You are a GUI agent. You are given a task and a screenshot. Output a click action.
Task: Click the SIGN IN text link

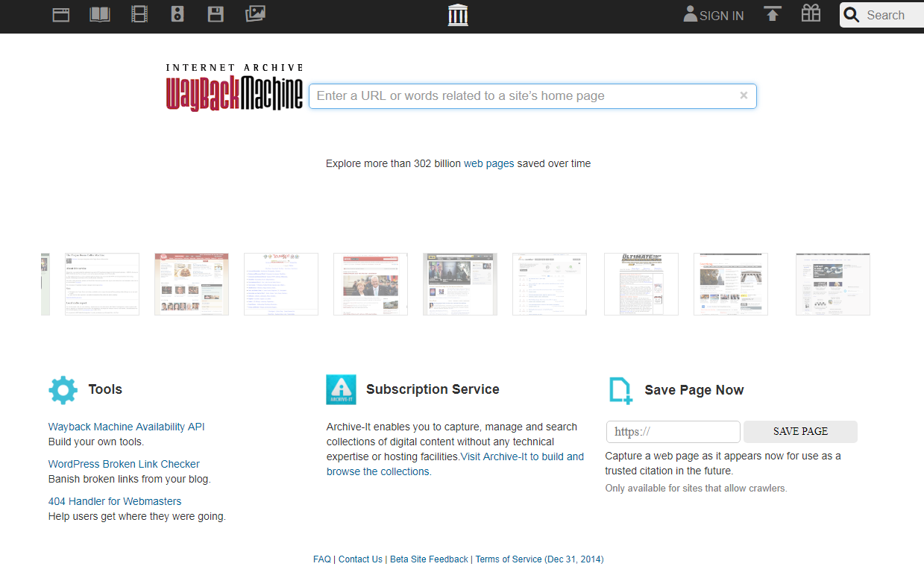[x=721, y=16]
